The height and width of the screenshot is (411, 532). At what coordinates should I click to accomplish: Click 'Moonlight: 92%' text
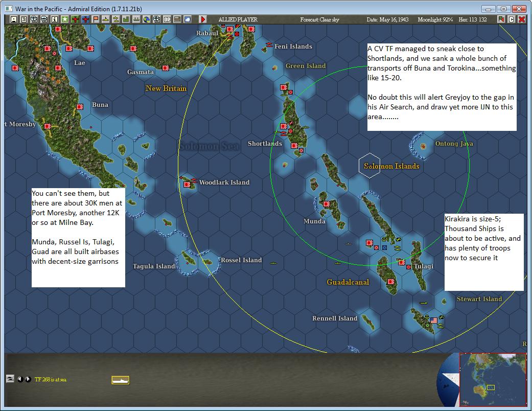[435, 20]
